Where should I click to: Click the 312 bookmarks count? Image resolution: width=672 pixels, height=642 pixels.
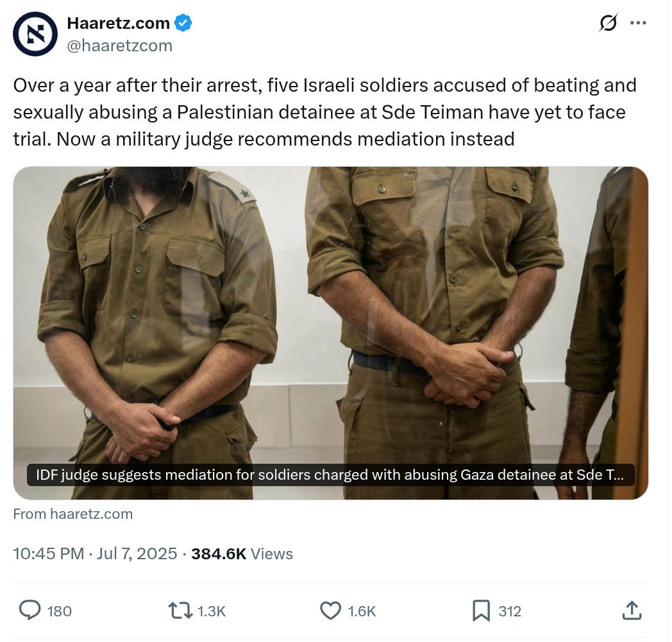pos(510,611)
